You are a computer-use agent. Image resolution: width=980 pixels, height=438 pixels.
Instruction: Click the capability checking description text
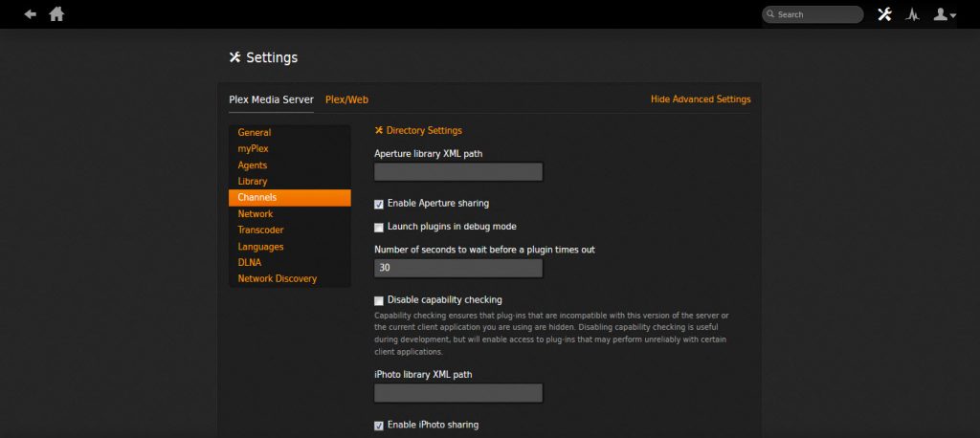(551, 334)
